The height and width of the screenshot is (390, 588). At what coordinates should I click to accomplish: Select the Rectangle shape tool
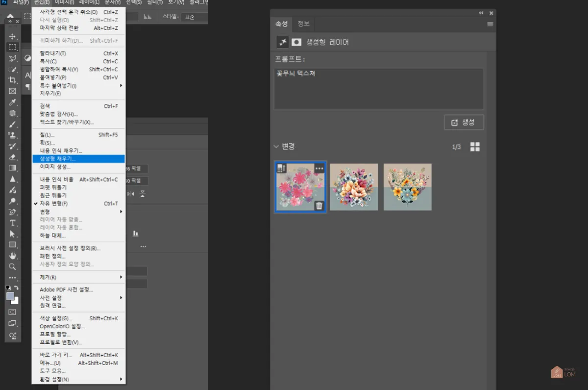click(x=13, y=245)
